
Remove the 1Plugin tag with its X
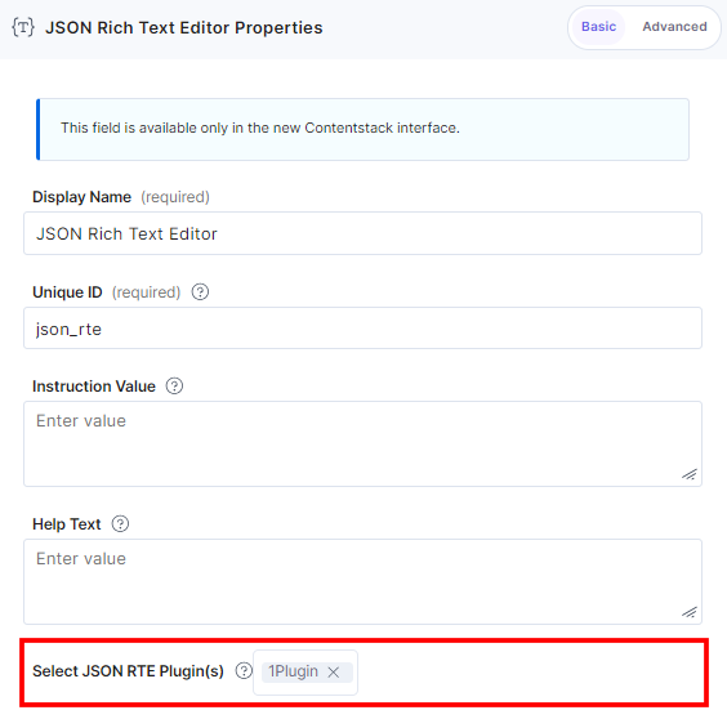point(333,672)
